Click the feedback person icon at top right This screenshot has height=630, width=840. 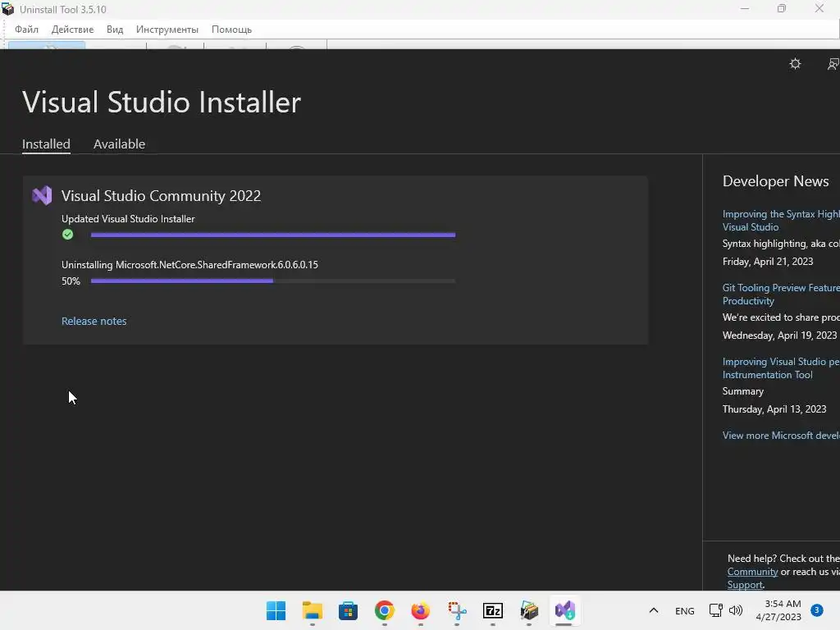[x=833, y=64]
